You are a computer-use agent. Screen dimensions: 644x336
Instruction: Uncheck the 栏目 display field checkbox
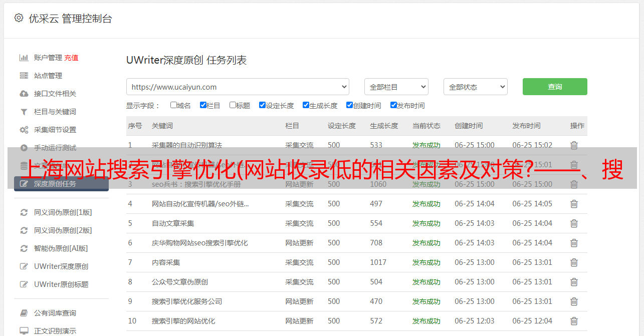coord(203,105)
